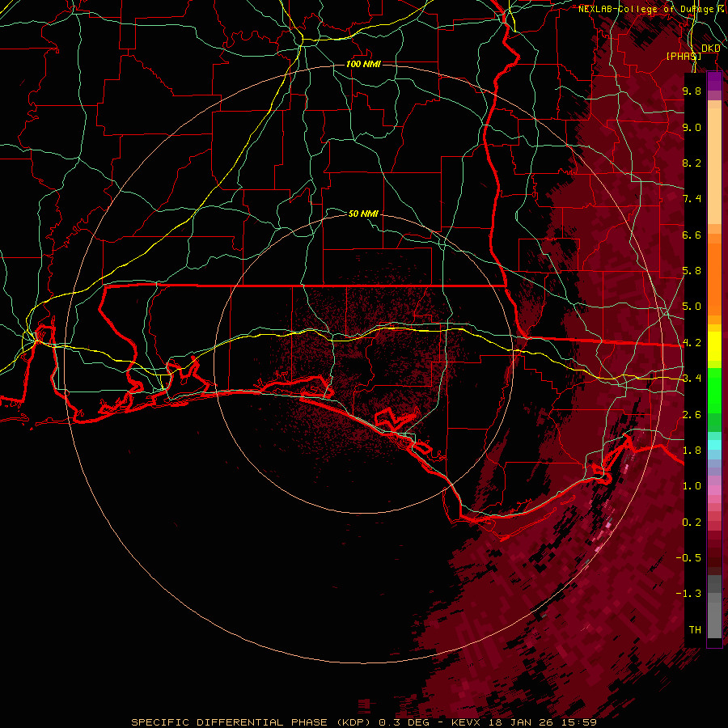728x728 pixels.
Task: Click the 4.2 scale value
Action: pyautogui.click(x=692, y=343)
